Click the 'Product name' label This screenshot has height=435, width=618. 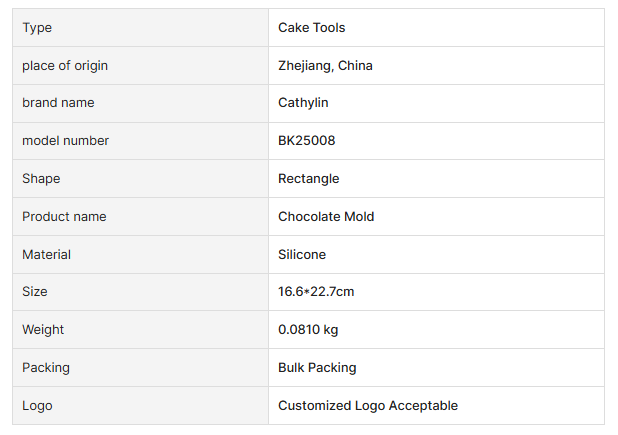pyautogui.click(x=64, y=217)
